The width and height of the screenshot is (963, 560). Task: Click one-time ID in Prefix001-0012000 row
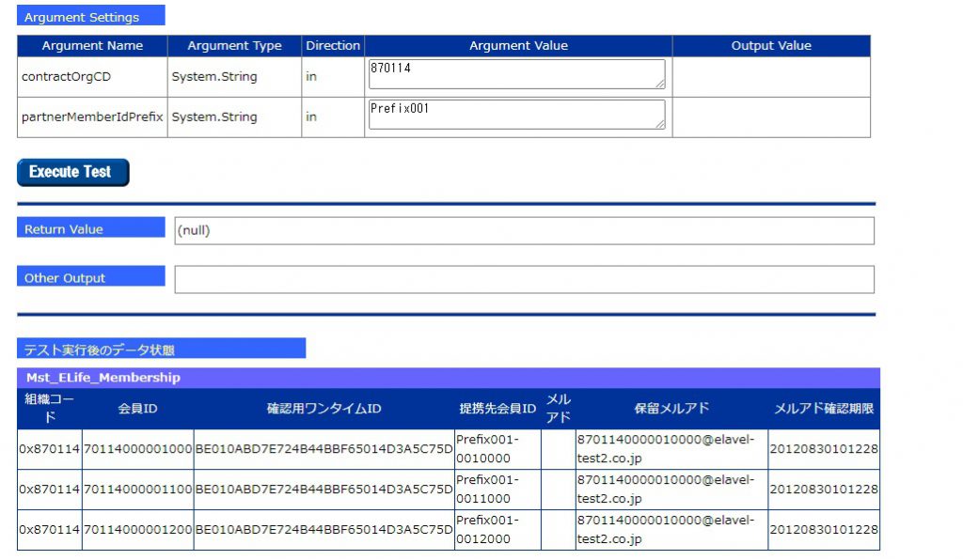[x=324, y=530]
